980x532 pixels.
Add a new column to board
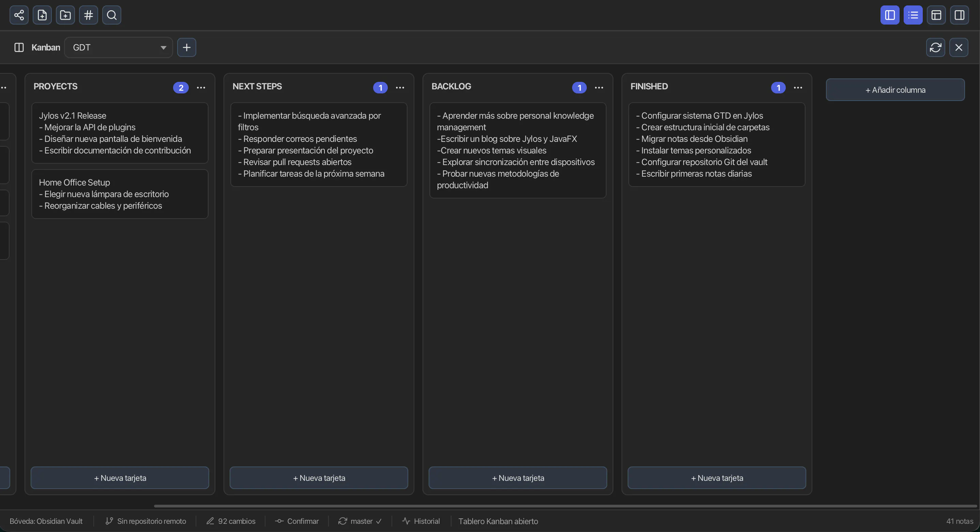click(895, 90)
